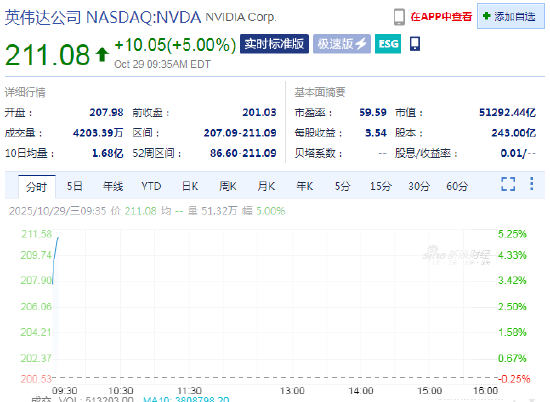Image resolution: width=550 pixels, height=402 pixels.
Task: Click the 市值 value 51292.44亿
Action: 508,112
